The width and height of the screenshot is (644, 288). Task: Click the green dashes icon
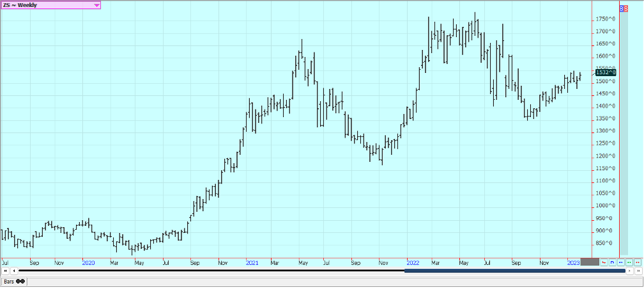click(629, 262)
